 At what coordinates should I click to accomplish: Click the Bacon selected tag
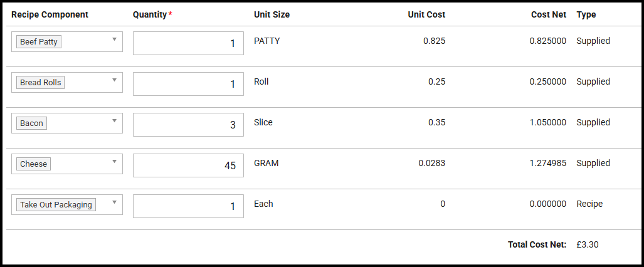[31, 123]
